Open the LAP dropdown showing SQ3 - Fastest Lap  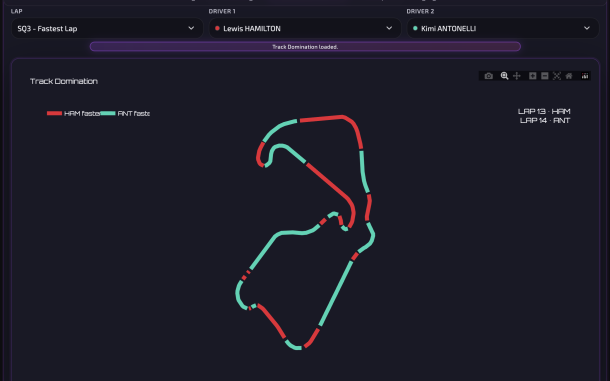pos(107,28)
